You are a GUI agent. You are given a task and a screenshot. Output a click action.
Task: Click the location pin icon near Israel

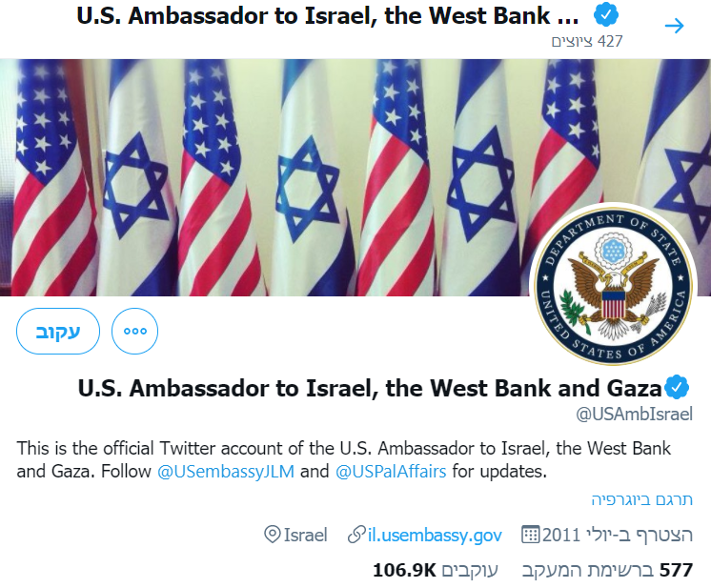(272, 535)
